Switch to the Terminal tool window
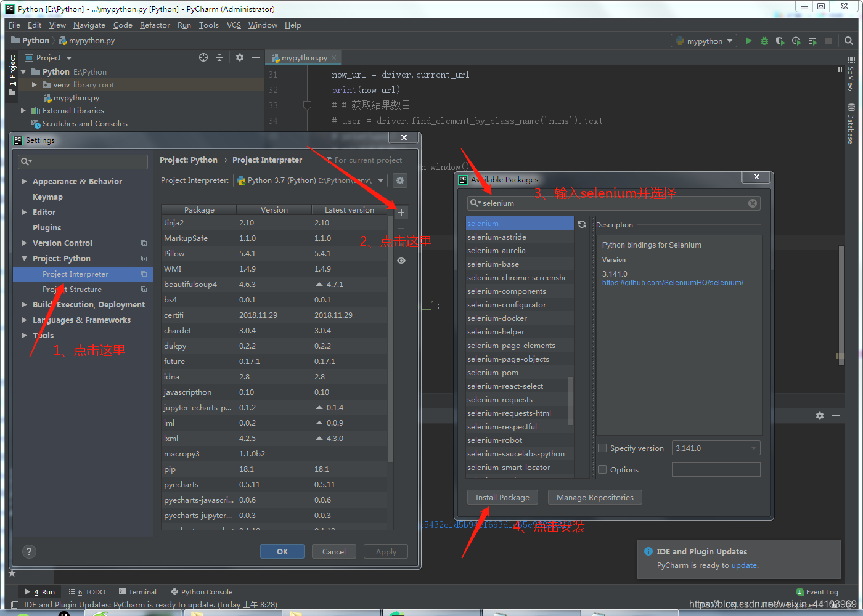This screenshot has width=863, height=616. 137,592
